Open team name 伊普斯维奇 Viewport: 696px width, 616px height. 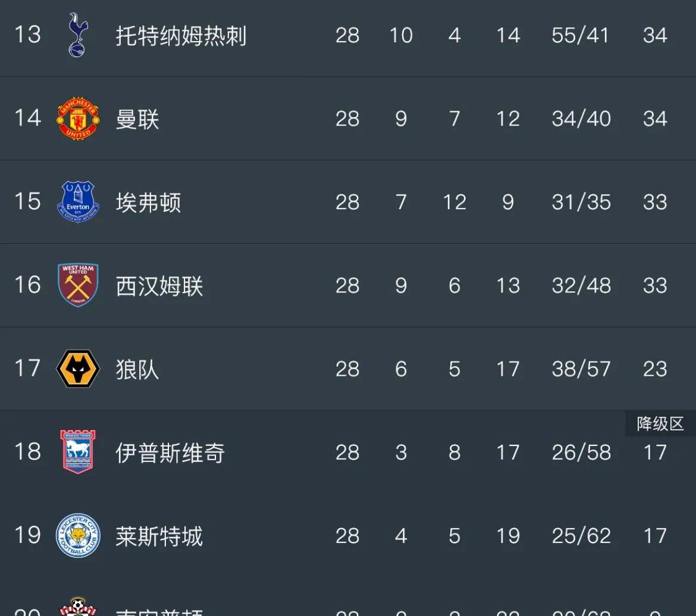tap(170, 452)
